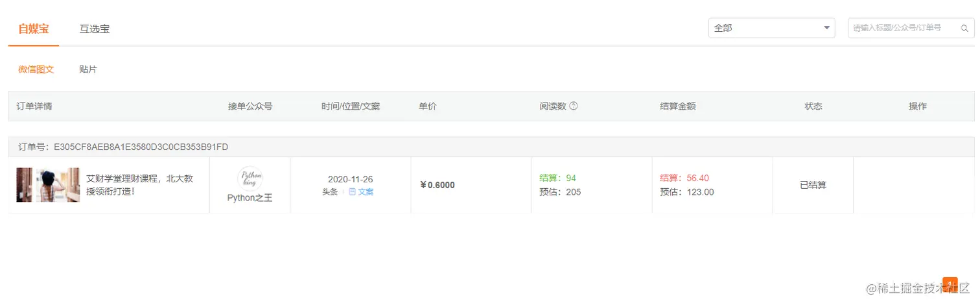Open the 文案 document link
Image resolution: width=980 pixels, height=305 pixels.
[x=361, y=191]
